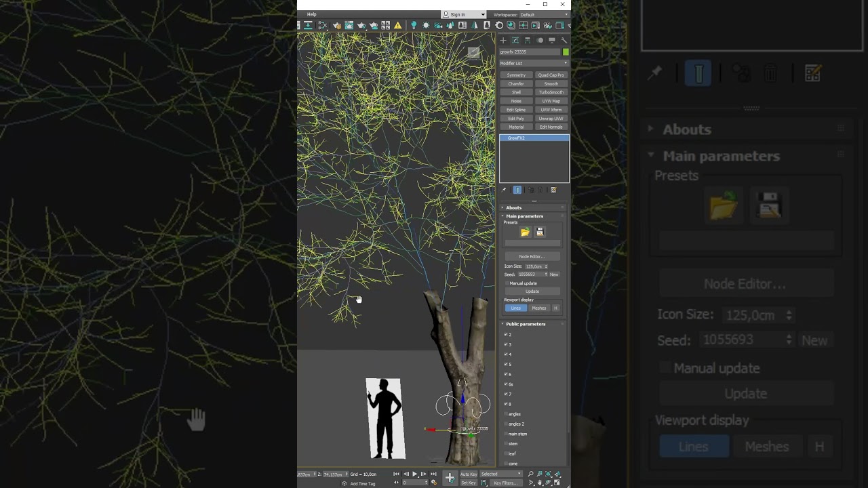This screenshot has height=488, width=868.
Task: Open the Rendered Frame Window icon
Action: [349, 26]
